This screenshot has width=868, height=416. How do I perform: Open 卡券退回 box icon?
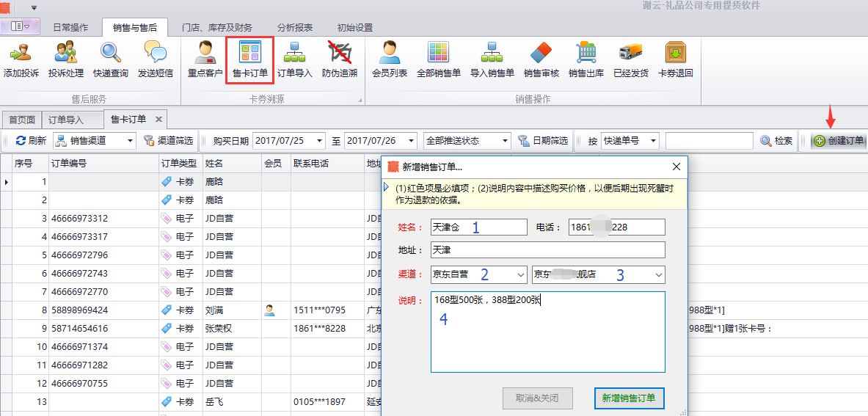[676, 59]
